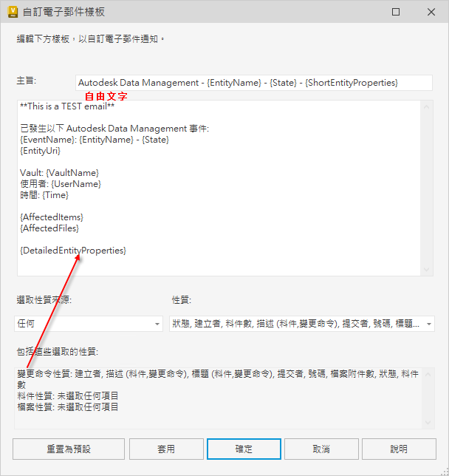Image resolution: width=449 pixels, height=476 pixels.
Task: Maximize the 自訂電子郵件樣板 dialog
Action: 396,12
